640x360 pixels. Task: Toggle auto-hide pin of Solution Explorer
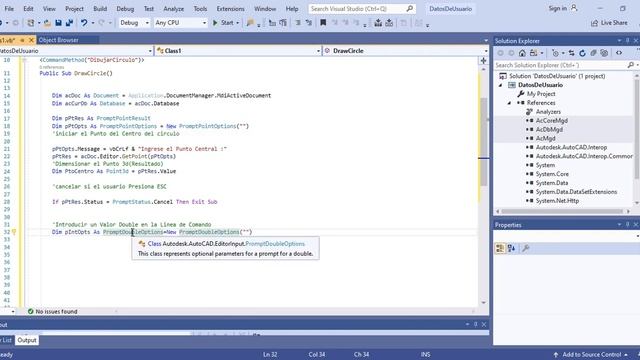[627, 41]
